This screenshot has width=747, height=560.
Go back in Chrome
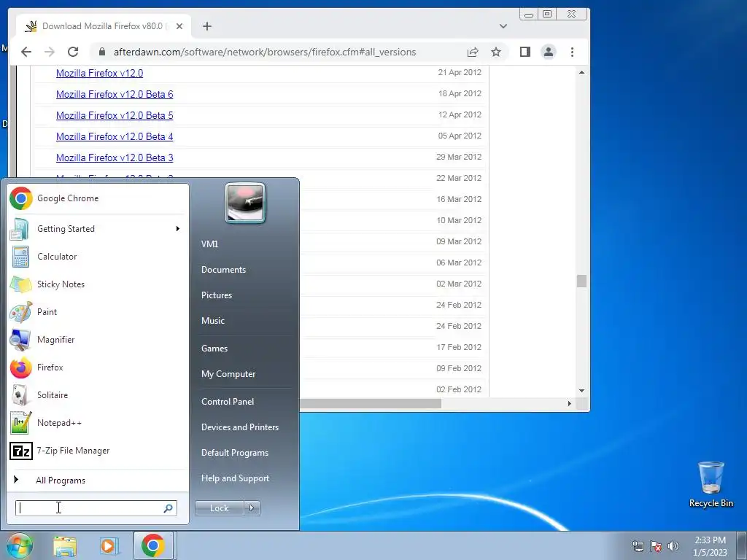coord(26,52)
